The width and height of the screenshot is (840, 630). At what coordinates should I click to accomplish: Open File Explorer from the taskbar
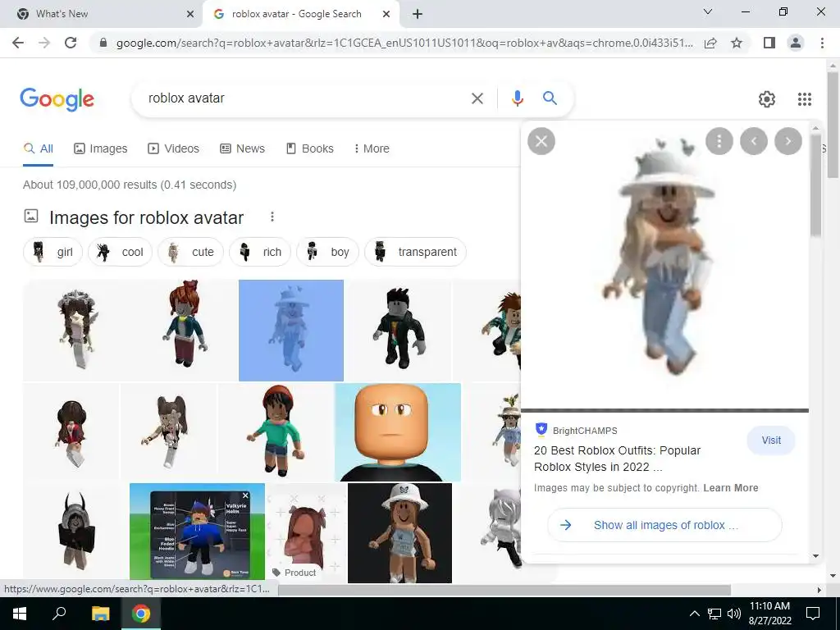coord(100,614)
